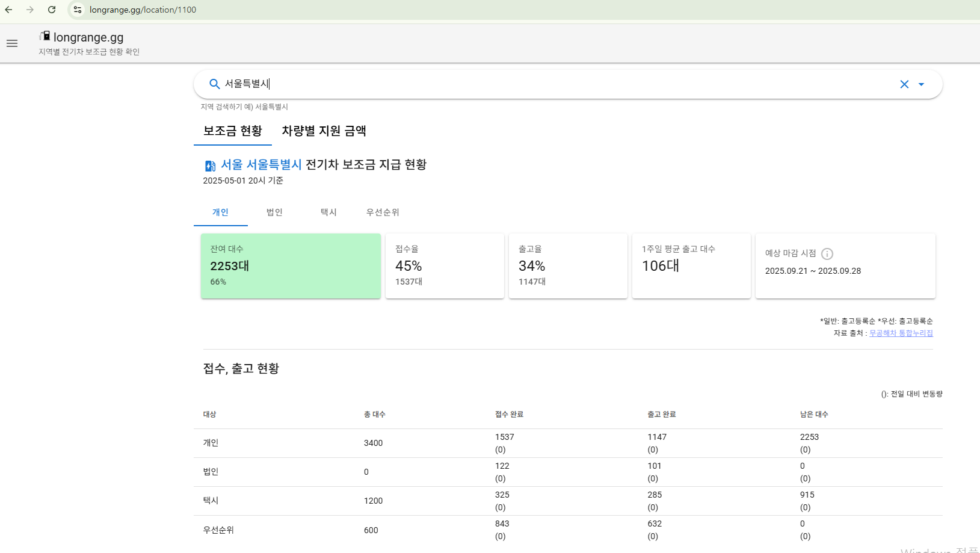Image resolution: width=980 pixels, height=553 pixels.
Task: Click 남은 대수 value 2253 in table
Action: [809, 437]
